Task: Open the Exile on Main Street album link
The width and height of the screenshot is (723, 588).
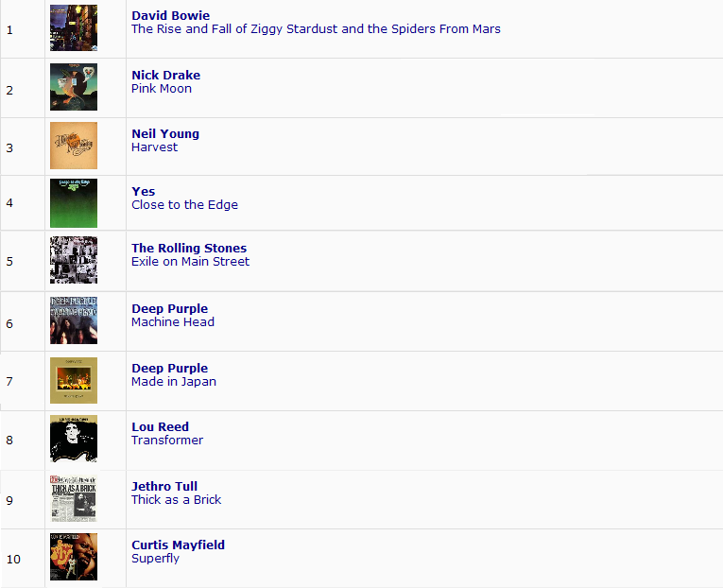Action: pos(190,262)
